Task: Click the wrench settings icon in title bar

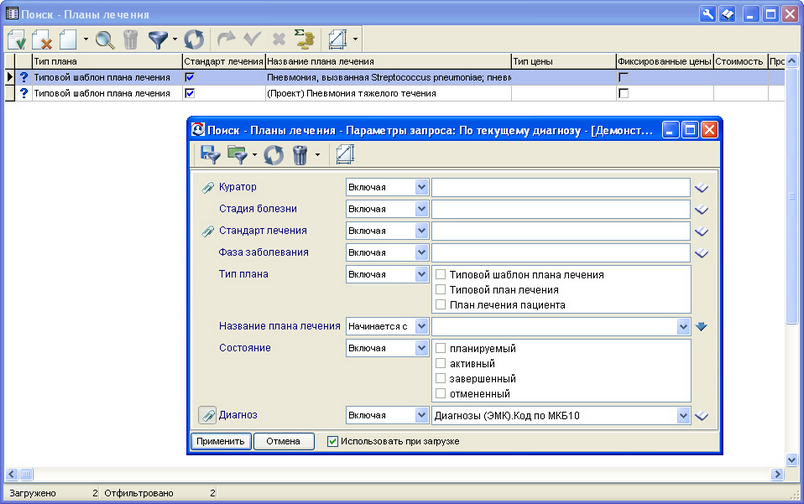Action: coord(708,14)
